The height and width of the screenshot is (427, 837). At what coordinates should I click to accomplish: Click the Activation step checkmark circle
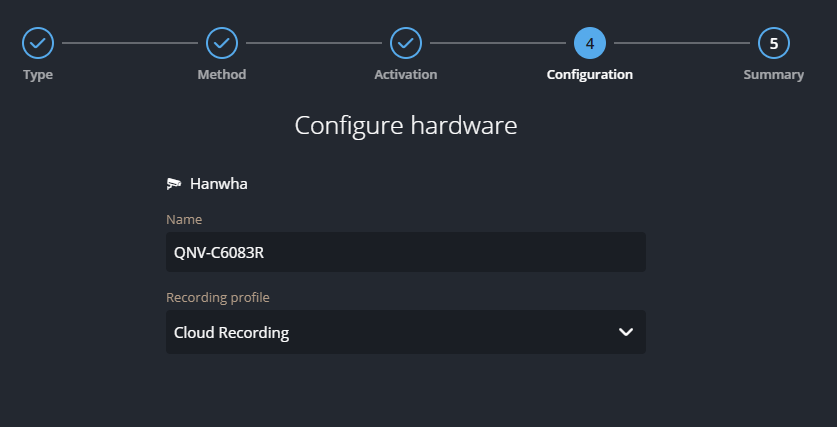click(x=405, y=43)
